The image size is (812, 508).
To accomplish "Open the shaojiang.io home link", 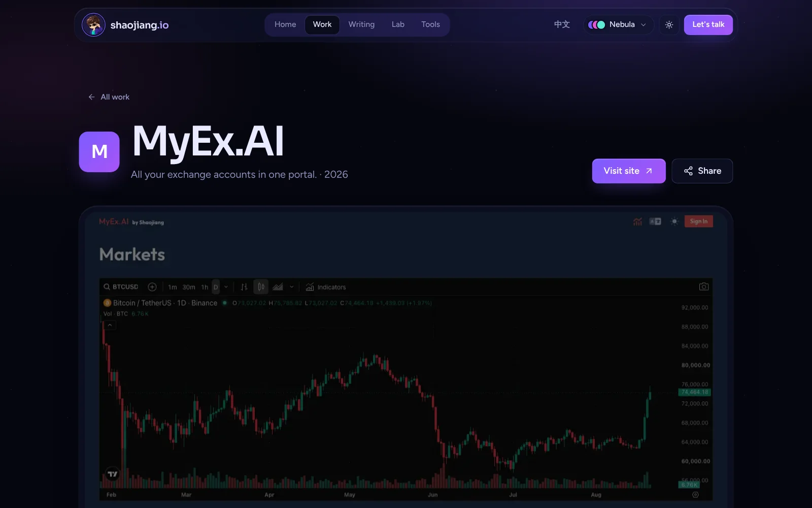I will [x=140, y=25].
